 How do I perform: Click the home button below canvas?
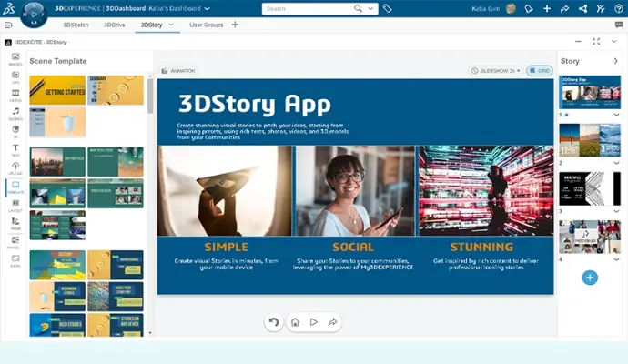point(295,322)
